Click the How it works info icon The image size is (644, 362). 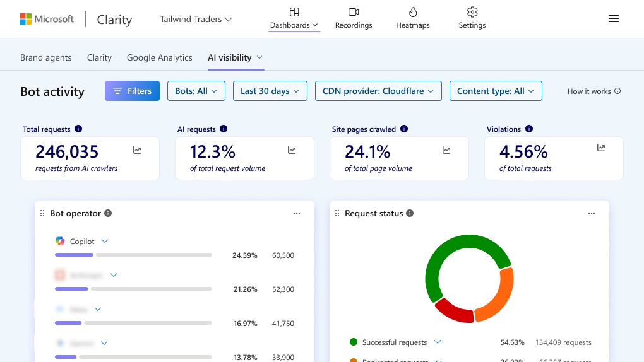pos(617,91)
